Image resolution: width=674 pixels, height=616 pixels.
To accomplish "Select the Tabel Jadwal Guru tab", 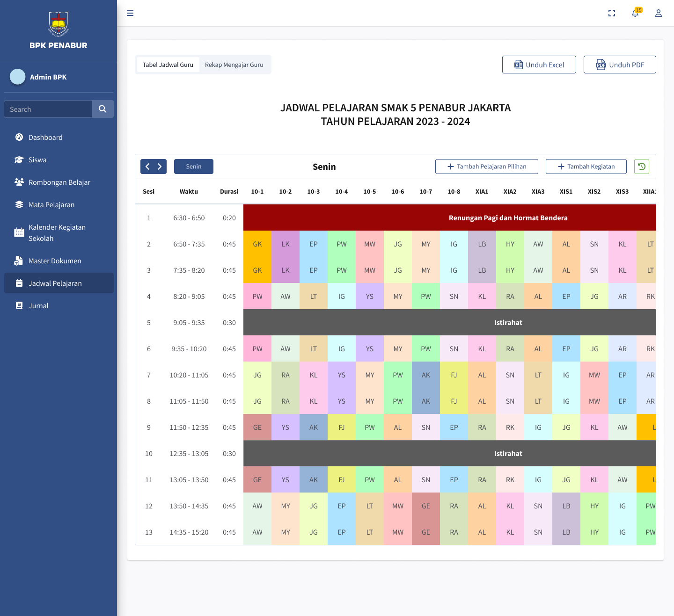I will (168, 65).
